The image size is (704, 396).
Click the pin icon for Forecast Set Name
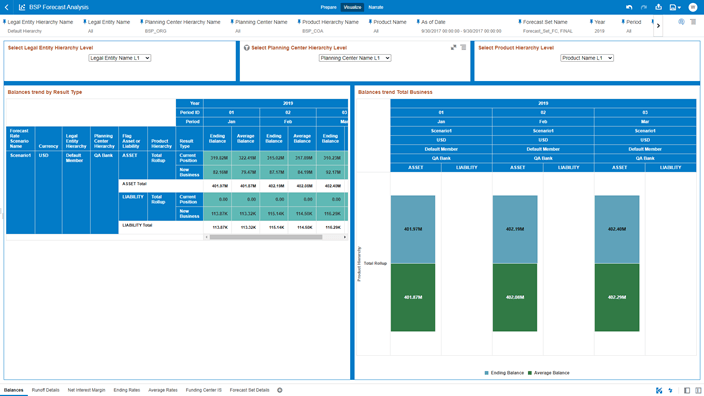pyautogui.click(x=519, y=22)
